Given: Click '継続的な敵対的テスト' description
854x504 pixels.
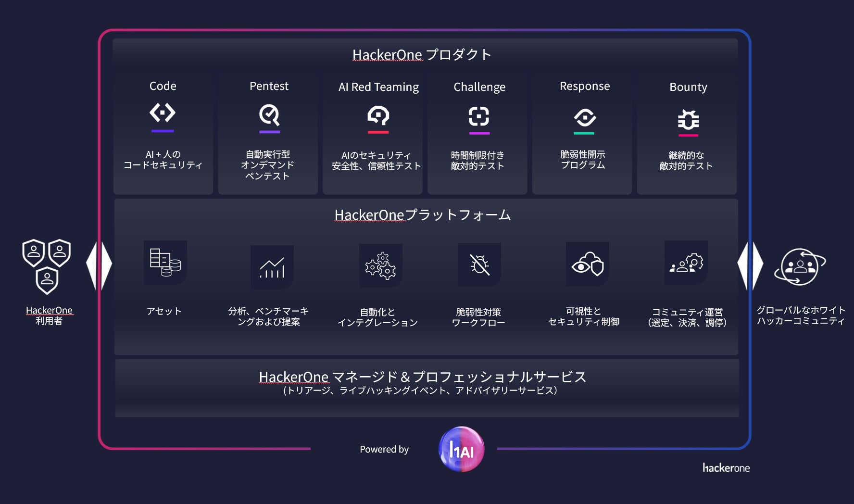Looking at the screenshot, I should [x=686, y=161].
